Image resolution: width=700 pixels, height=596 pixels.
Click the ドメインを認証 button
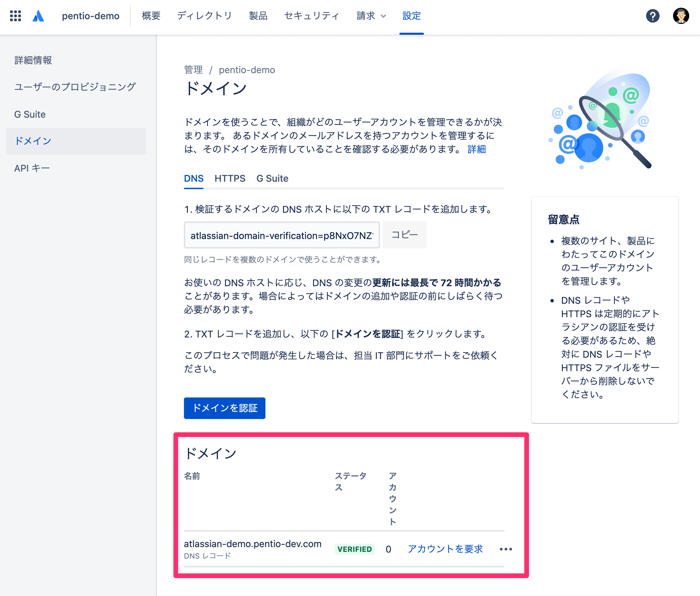pyautogui.click(x=225, y=408)
